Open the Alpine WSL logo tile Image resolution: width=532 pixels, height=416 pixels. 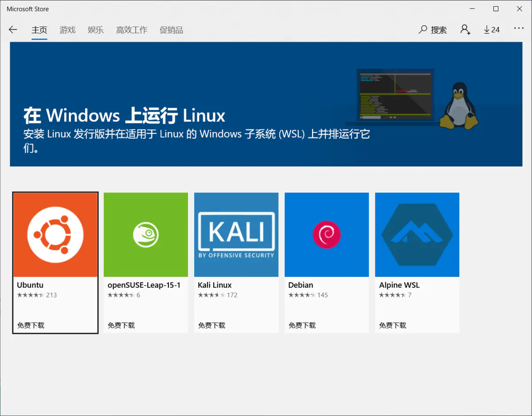417,235
